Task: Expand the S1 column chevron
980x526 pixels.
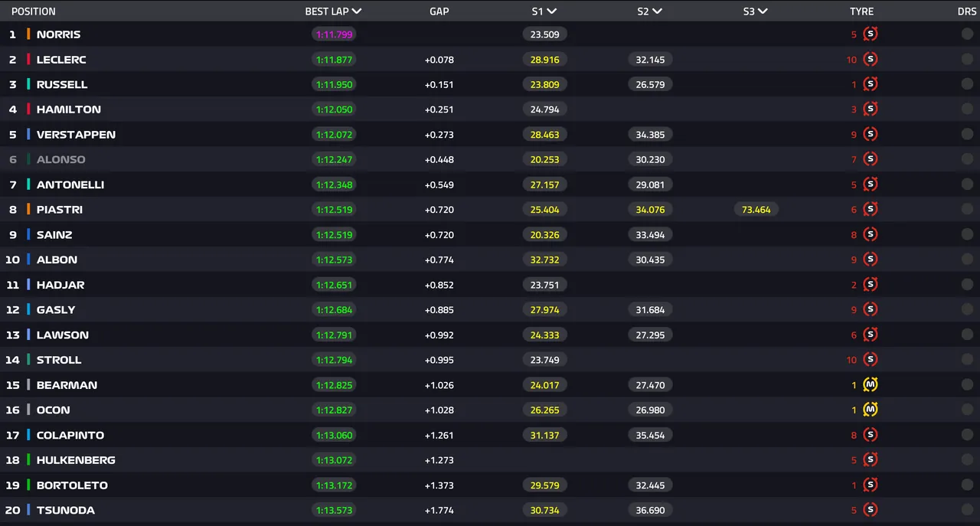Action: [552, 11]
